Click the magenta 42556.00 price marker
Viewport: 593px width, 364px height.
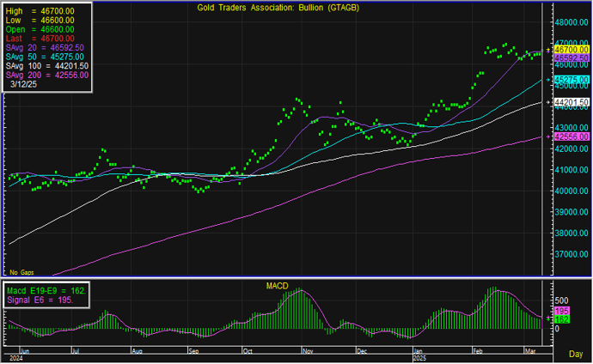click(x=569, y=136)
